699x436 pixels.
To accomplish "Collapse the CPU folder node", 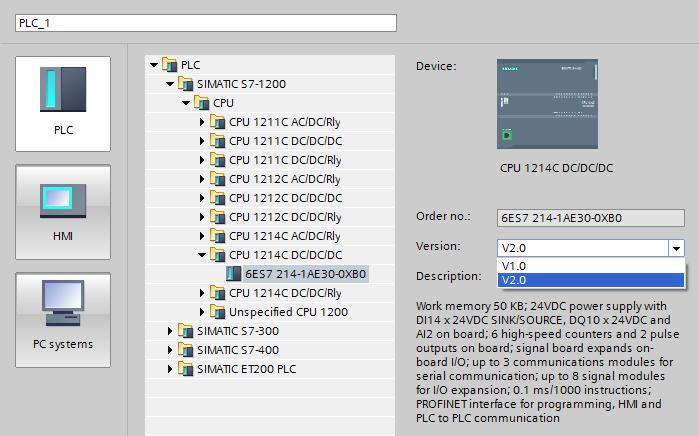I will coord(186,103).
